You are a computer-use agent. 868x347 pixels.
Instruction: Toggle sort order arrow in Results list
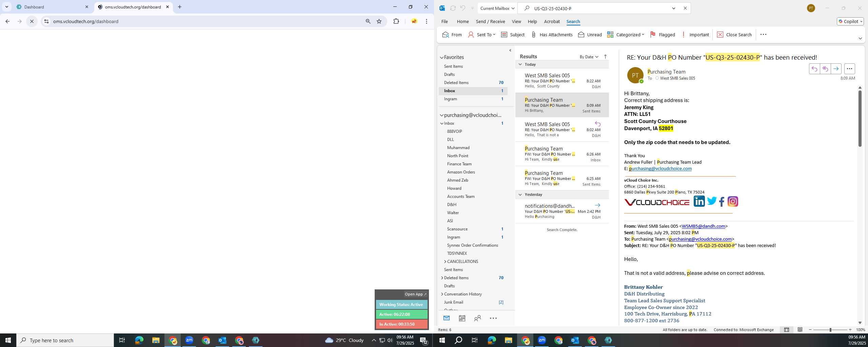pyautogui.click(x=605, y=57)
